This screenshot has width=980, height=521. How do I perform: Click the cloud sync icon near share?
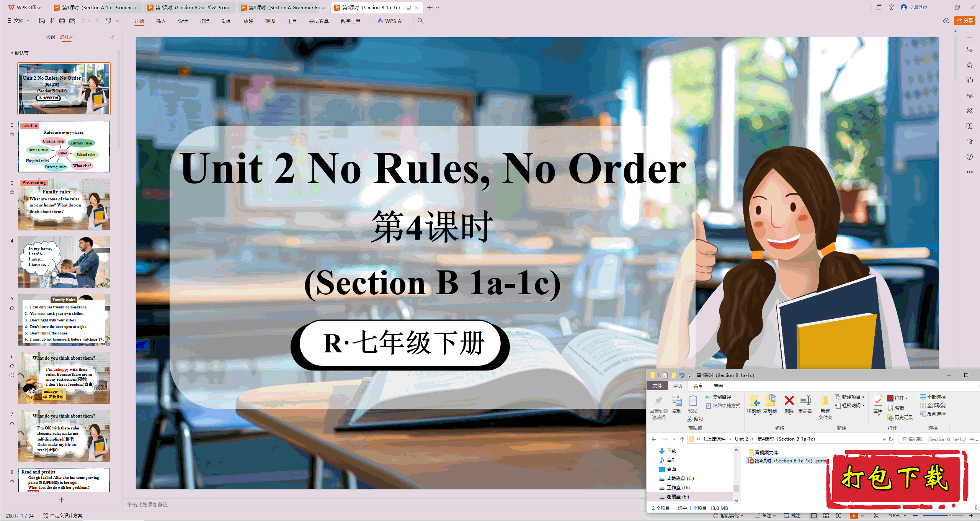pos(946,21)
